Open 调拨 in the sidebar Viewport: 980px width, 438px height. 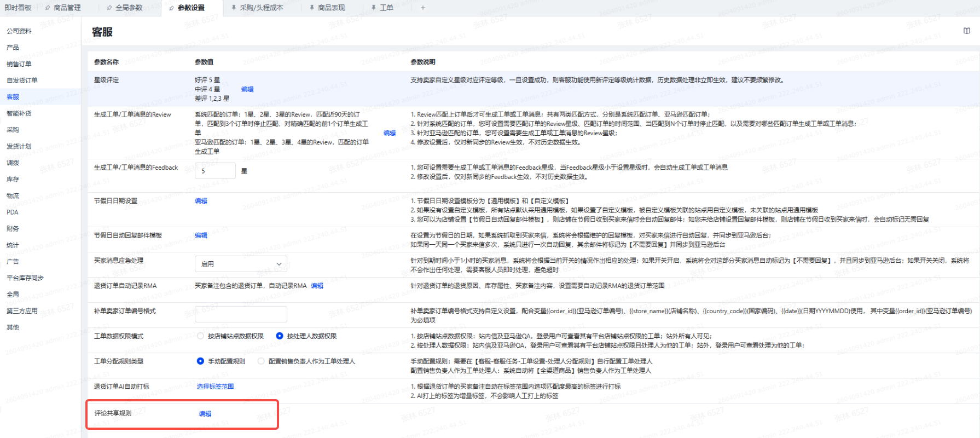13,163
